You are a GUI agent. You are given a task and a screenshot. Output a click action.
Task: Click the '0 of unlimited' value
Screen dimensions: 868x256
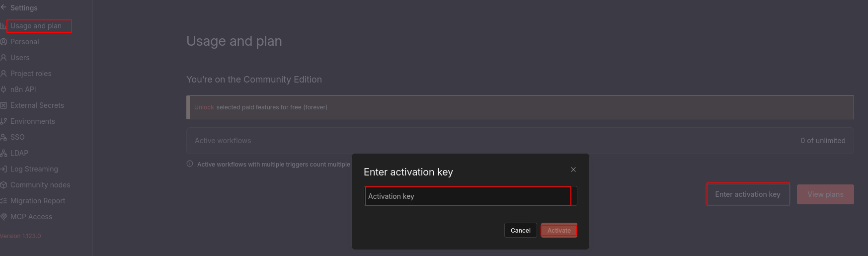[823, 141]
